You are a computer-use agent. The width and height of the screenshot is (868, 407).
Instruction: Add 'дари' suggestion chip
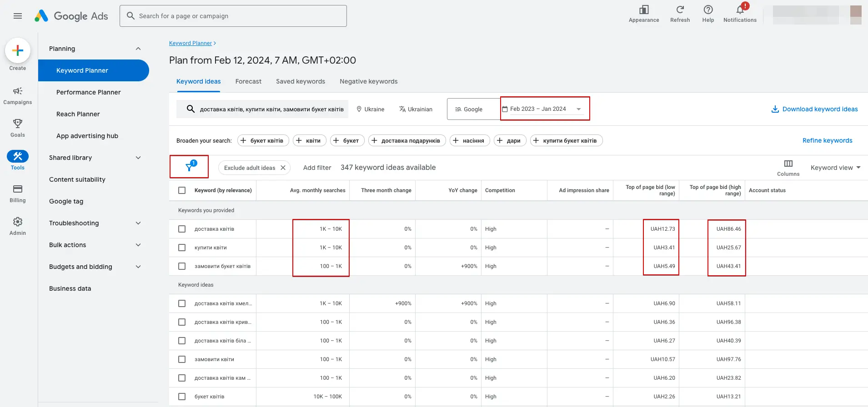coord(510,140)
